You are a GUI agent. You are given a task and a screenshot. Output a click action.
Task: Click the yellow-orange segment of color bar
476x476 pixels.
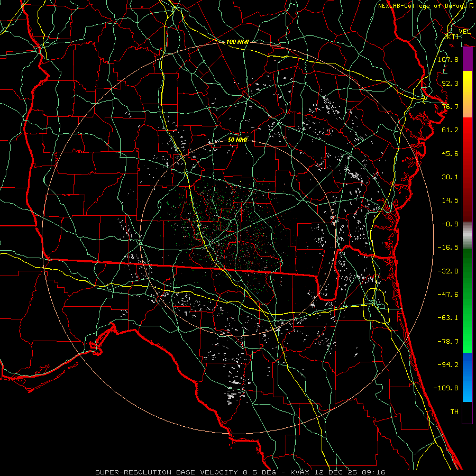467,94
